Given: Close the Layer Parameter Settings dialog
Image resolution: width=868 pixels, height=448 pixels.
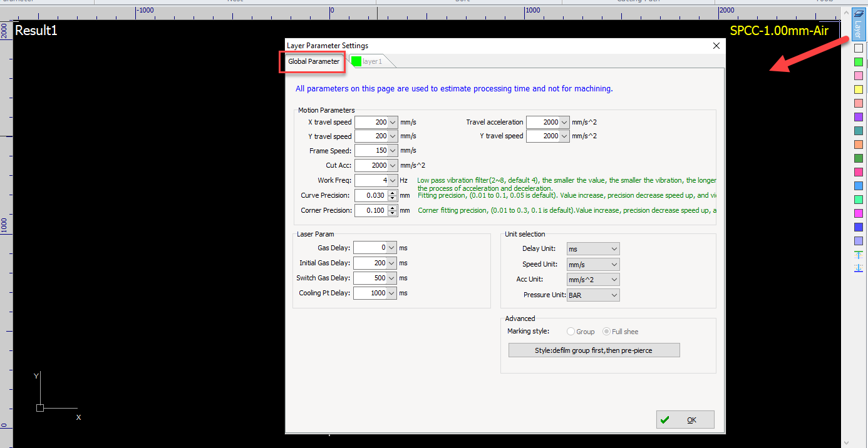Looking at the screenshot, I should click(716, 46).
